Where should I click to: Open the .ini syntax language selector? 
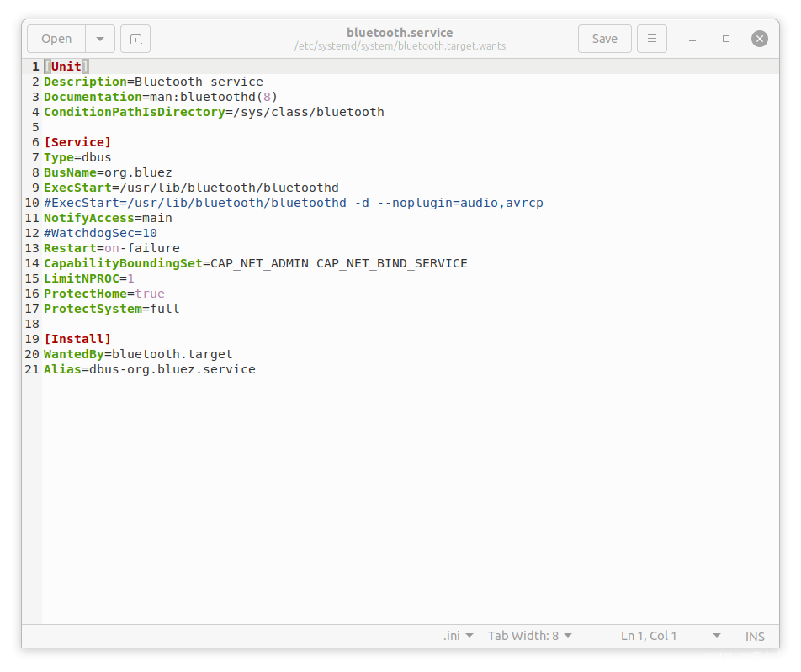click(459, 636)
